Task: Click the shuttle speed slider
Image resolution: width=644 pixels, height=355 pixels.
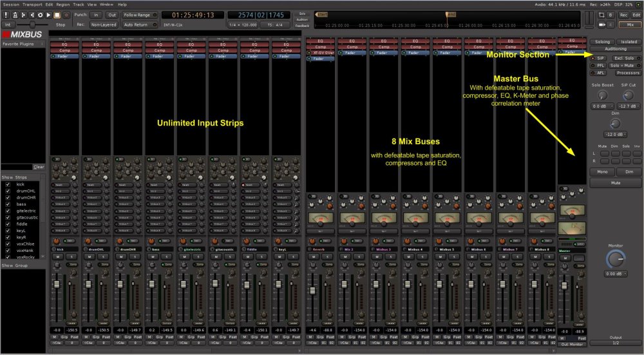Action: coord(33,24)
